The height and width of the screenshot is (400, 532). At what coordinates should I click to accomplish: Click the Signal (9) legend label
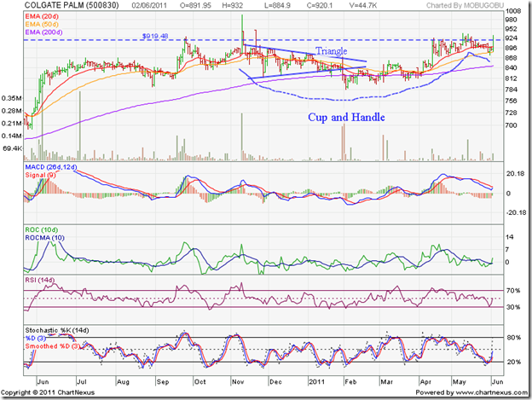tap(40, 175)
